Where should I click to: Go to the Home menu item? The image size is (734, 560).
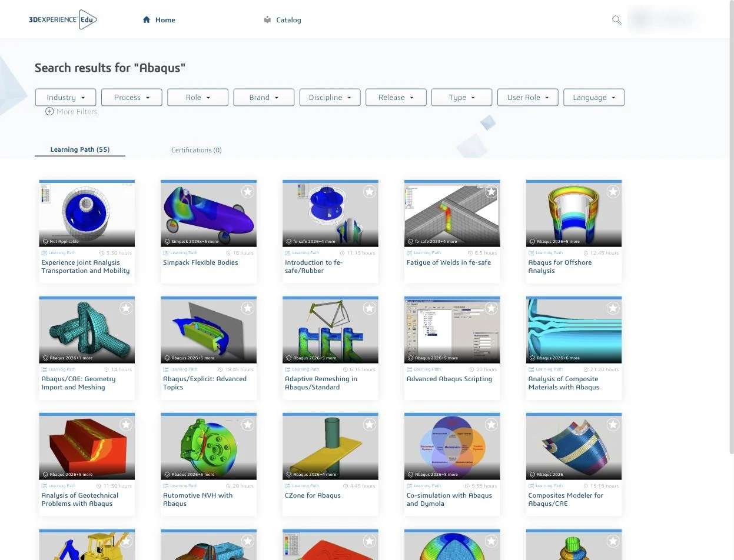click(159, 20)
